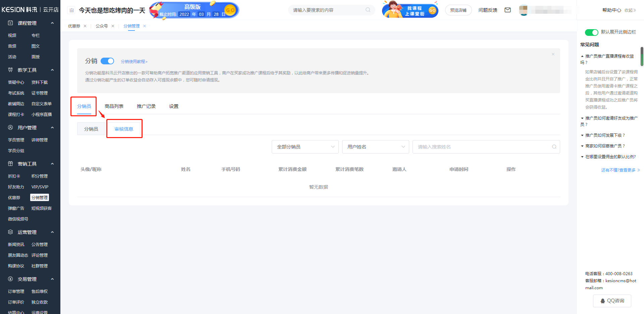This screenshot has height=314, width=644.
Task: Open 订单管理 in the sidebar
Action: point(16,292)
